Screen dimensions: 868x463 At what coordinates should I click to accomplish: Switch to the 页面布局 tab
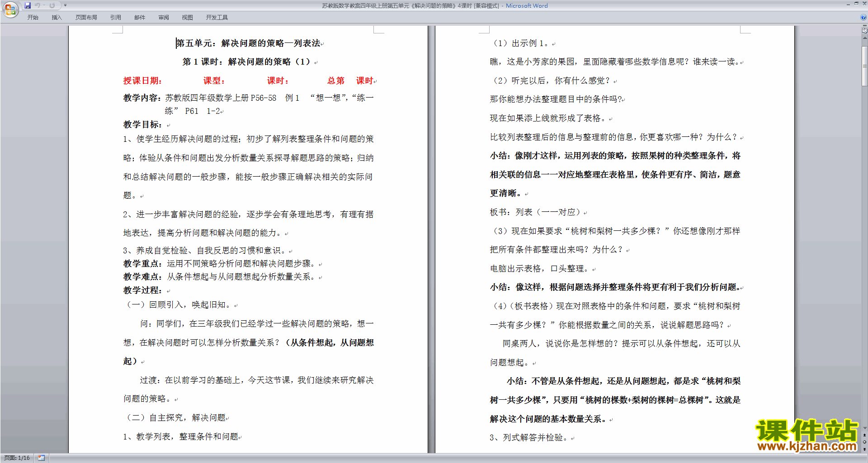click(x=86, y=18)
